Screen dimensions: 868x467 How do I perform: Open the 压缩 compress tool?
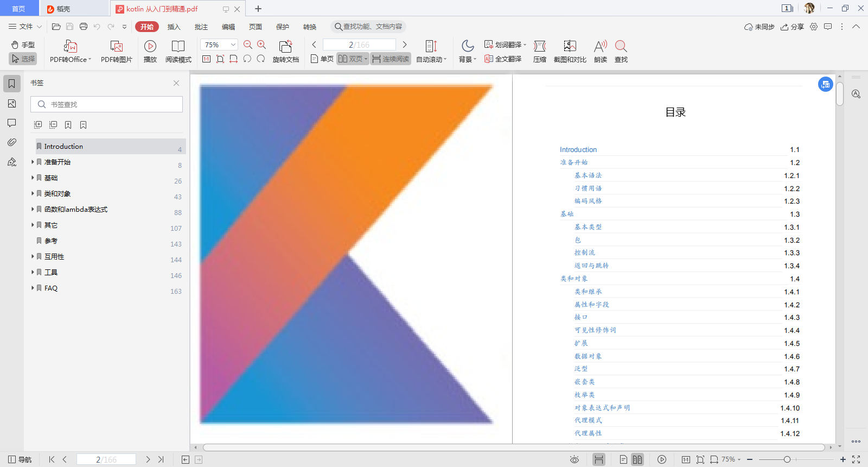click(x=540, y=52)
